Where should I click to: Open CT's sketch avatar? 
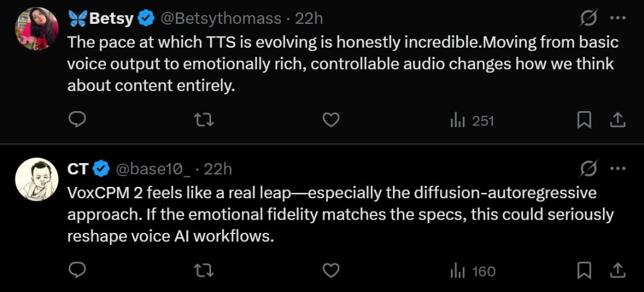coord(37,179)
